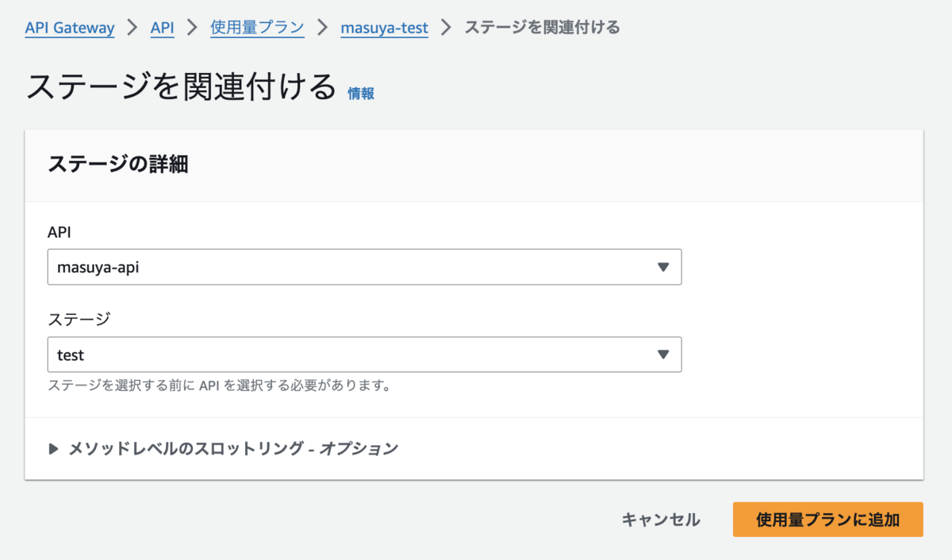Viewport: 952px width, 560px height.
Task: Click the ステージ dropdown arrow icon
Action: (x=664, y=355)
